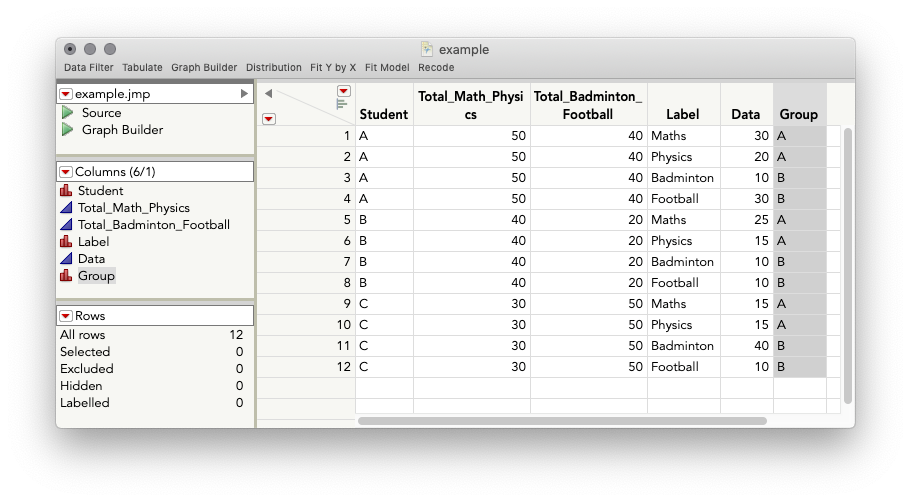Click the nominal icon beside Group column
This screenshot has width=911, height=502.
tap(67, 276)
